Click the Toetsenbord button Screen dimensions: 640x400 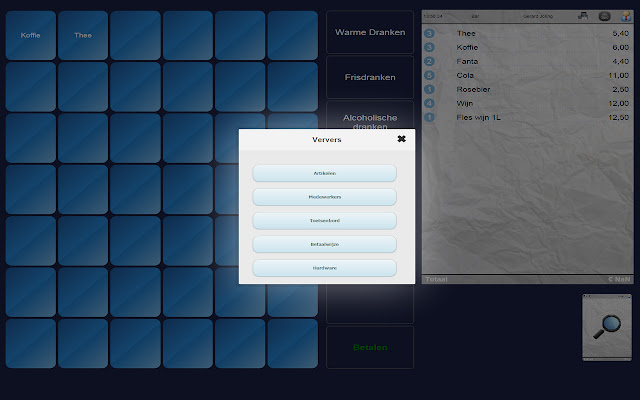point(324,220)
